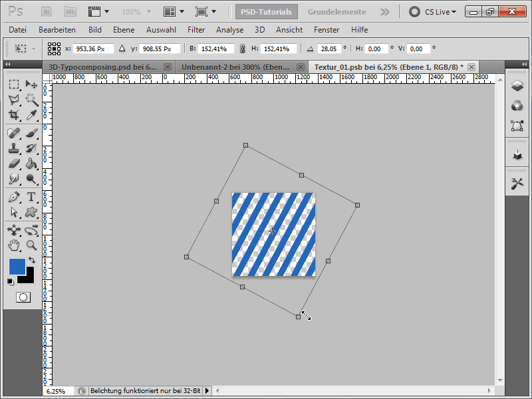Image resolution: width=532 pixels, height=399 pixels.
Task: Select the Eyedropper tool
Action: [31, 115]
